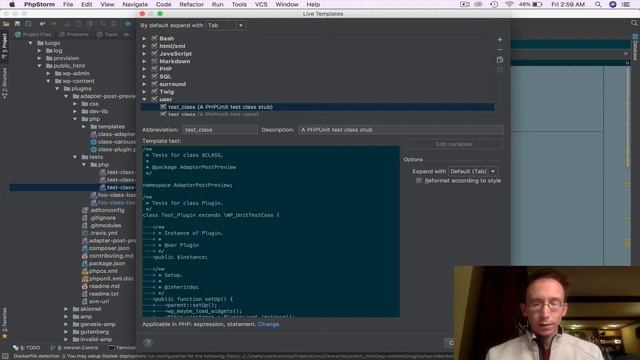Open the Navigate menu

pos(135,4)
